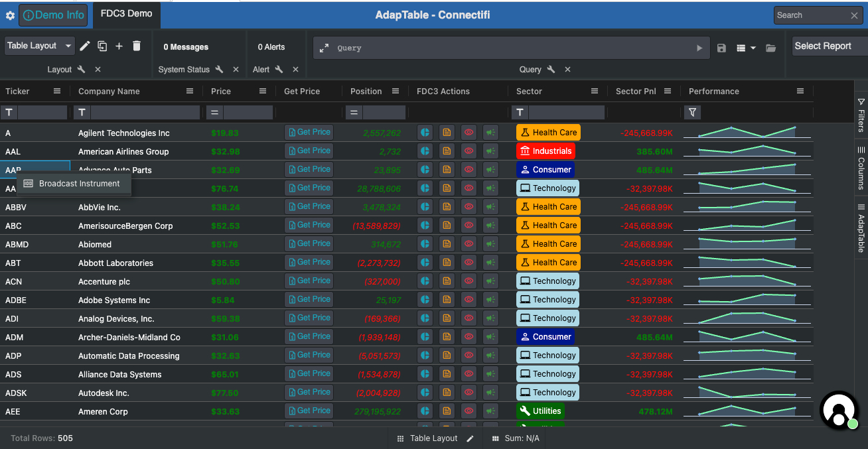This screenshot has height=449, width=868.
Task: Delete the current layout using the trash icon
Action: tap(137, 46)
